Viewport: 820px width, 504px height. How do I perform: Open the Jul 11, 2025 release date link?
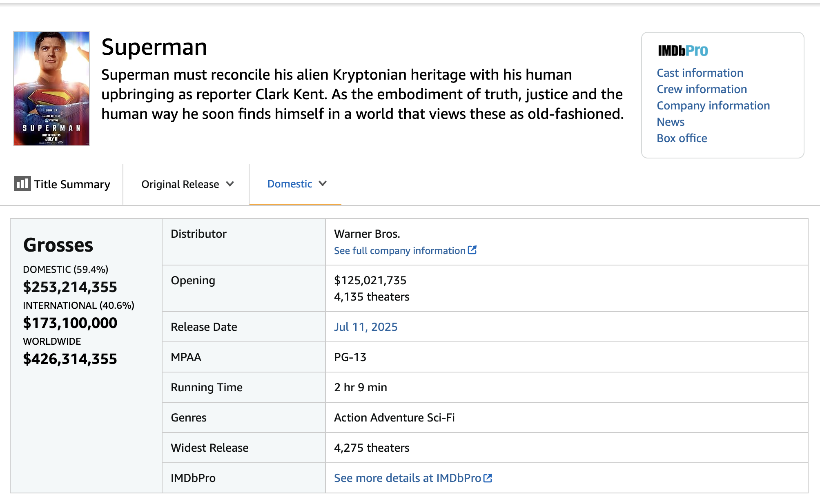click(365, 327)
